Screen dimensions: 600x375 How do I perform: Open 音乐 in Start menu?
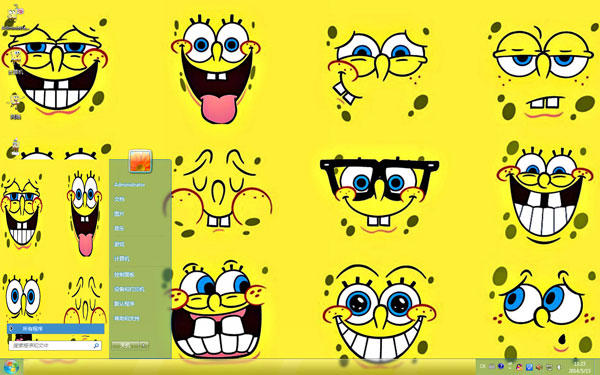coord(119,228)
